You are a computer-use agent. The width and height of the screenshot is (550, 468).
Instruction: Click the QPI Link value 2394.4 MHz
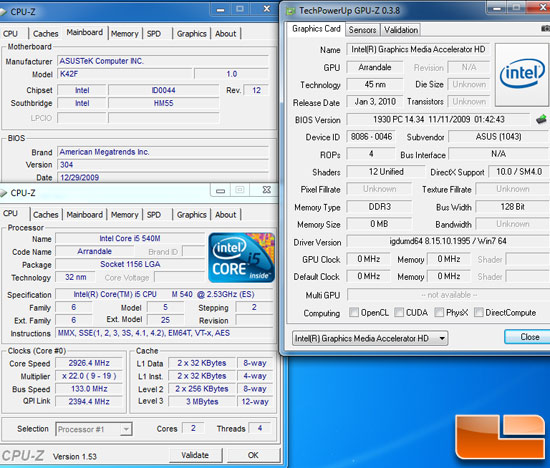(89, 402)
